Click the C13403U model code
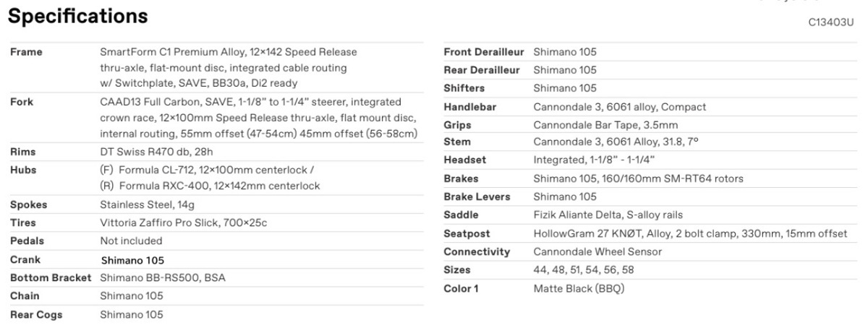This screenshot has width=868, height=328. tap(831, 22)
